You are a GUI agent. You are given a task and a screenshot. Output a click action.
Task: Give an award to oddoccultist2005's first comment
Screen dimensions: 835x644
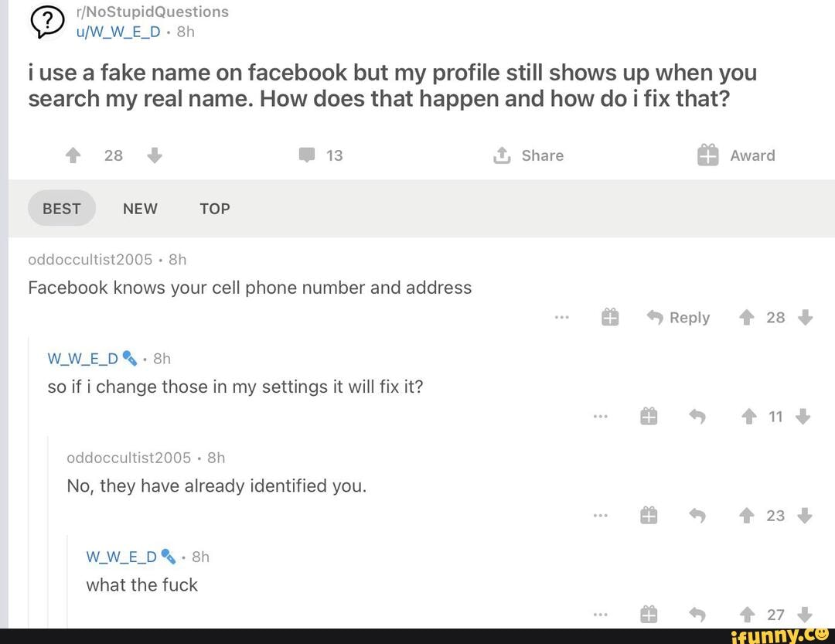pyautogui.click(x=610, y=317)
